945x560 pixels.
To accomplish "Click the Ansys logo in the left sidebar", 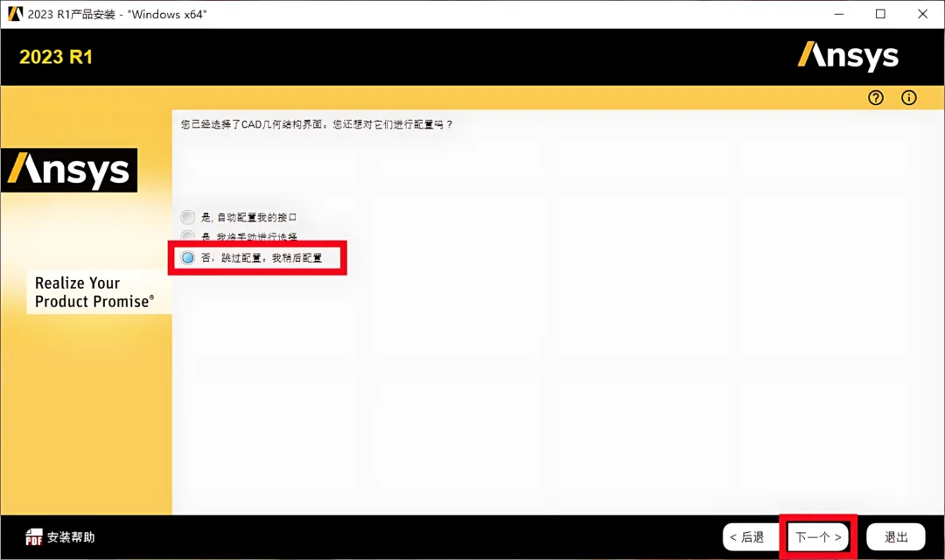I will (x=69, y=170).
